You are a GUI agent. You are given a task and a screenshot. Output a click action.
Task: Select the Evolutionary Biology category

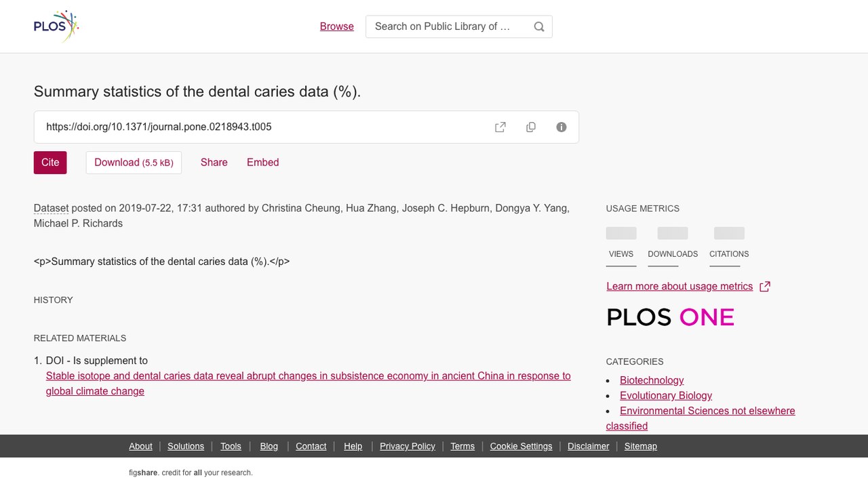[666, 395]
